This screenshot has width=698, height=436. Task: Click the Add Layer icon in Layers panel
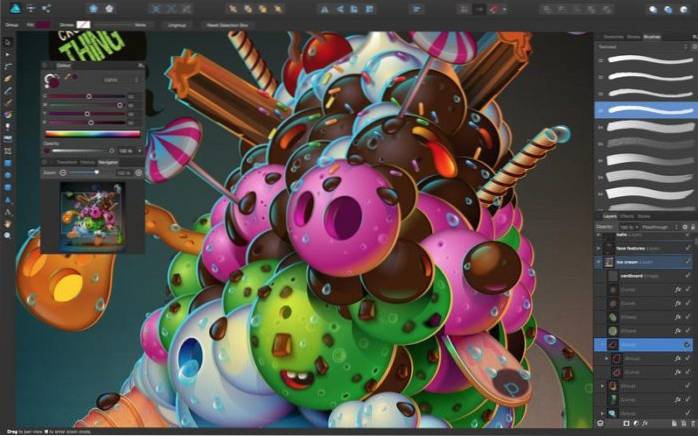click(675, 424)
